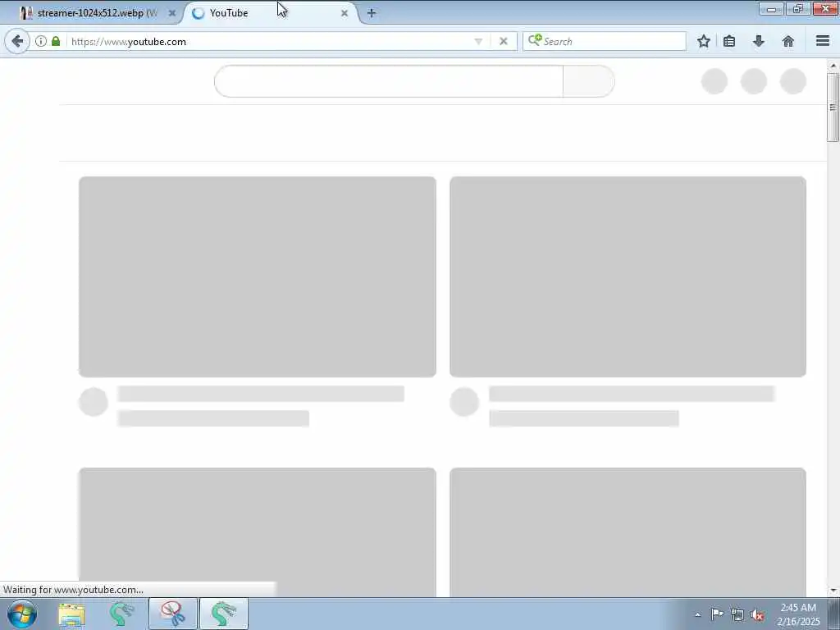Click the YouTube search button placeholder

[589, 81]
